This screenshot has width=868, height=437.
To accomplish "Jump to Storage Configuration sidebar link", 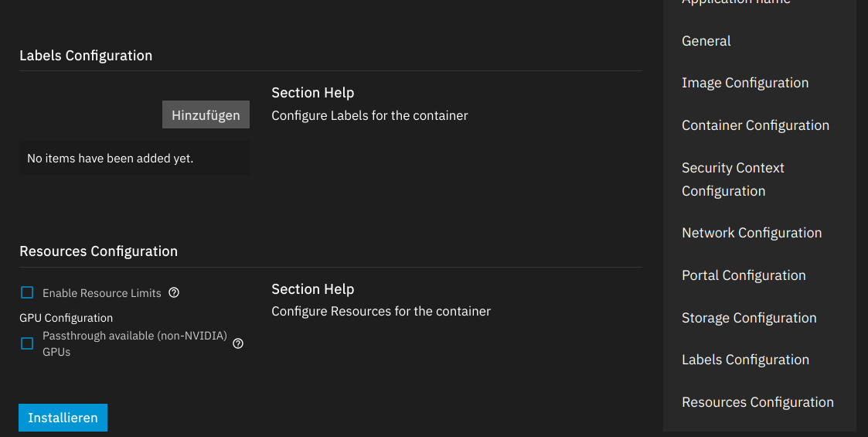I will [749, 318].
